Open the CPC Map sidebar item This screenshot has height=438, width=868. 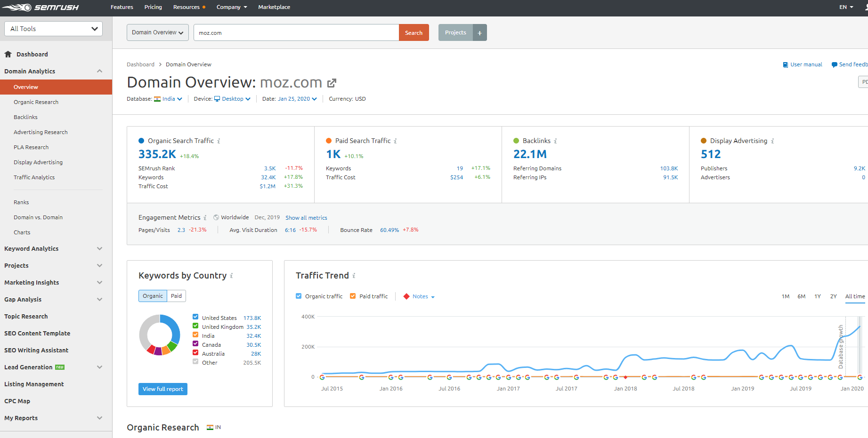click(17, 401)
